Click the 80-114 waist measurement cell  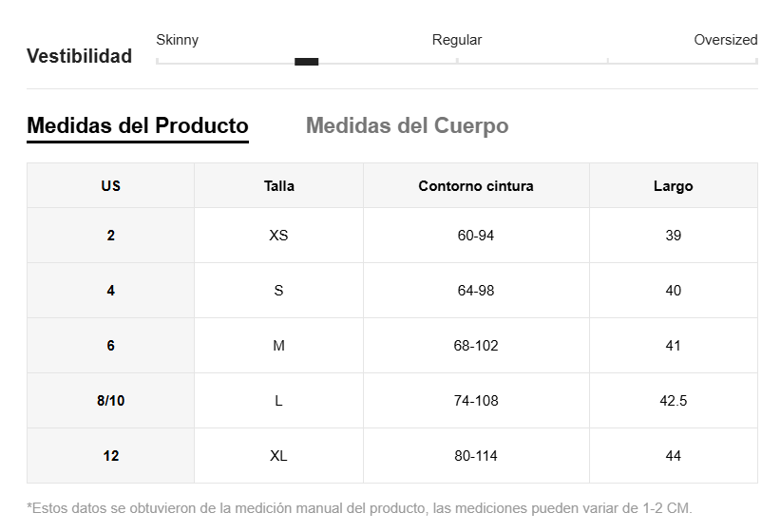[x=476, y=456]
